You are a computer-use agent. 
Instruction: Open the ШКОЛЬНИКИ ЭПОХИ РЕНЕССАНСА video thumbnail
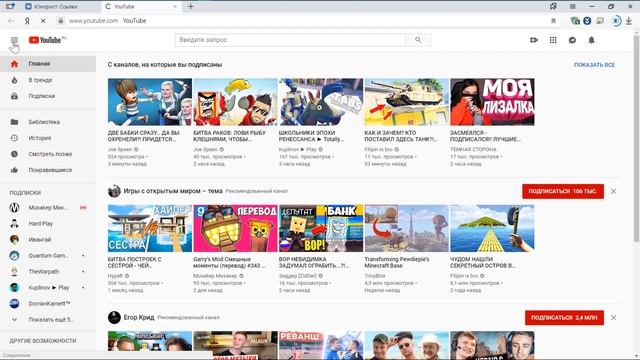(321, 102)
